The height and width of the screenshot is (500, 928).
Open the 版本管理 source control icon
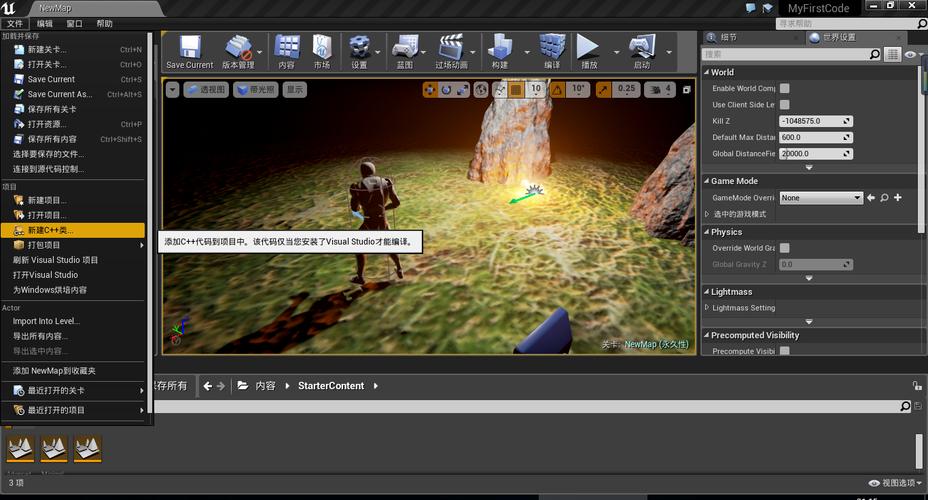coord(239,47)
